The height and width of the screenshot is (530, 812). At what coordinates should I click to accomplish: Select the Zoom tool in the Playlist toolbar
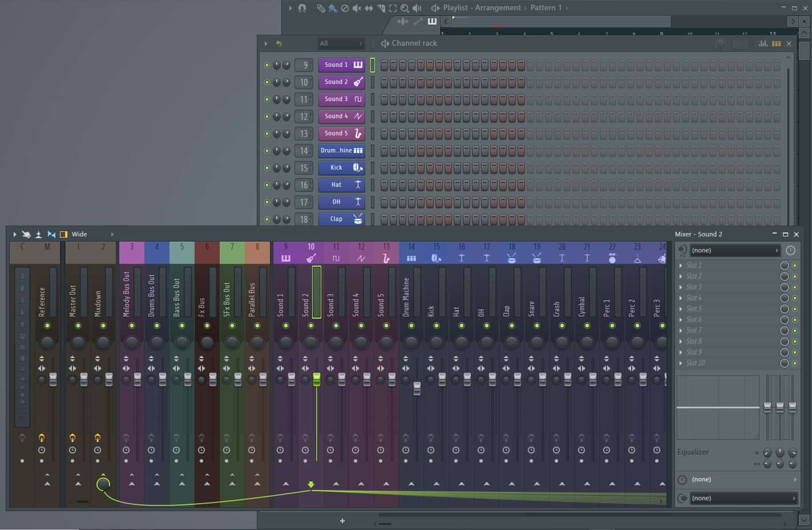tap(405, 7)
